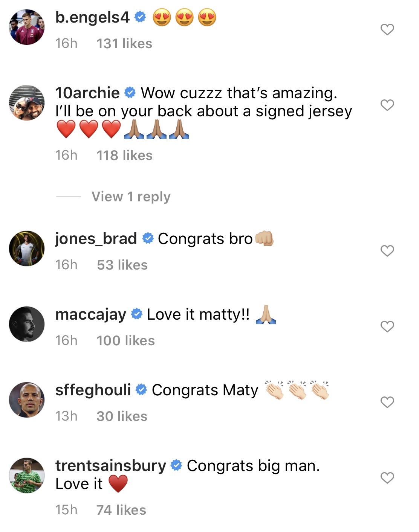
Task: Tap heart on trentsainsbury's comment
Action: click(387, 478)
